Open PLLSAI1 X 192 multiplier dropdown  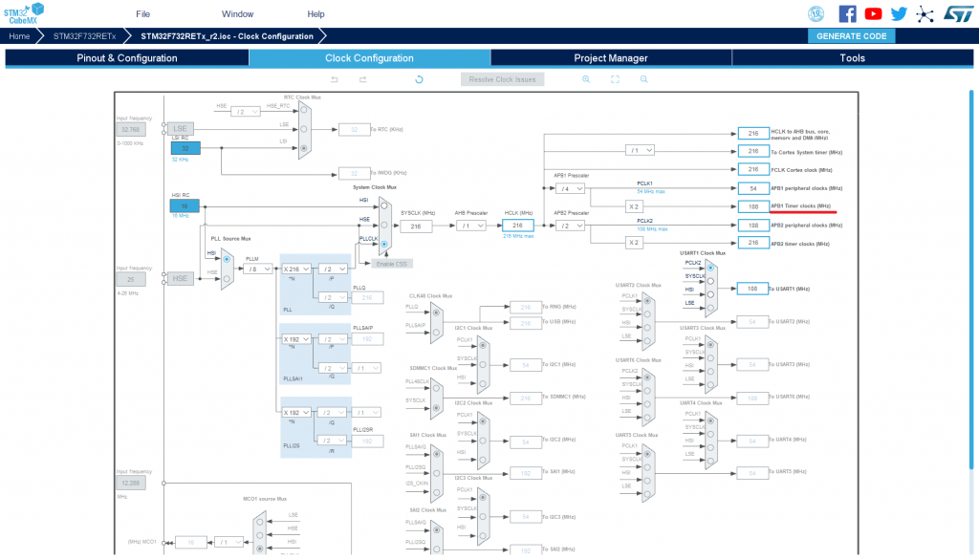point(296,339)
